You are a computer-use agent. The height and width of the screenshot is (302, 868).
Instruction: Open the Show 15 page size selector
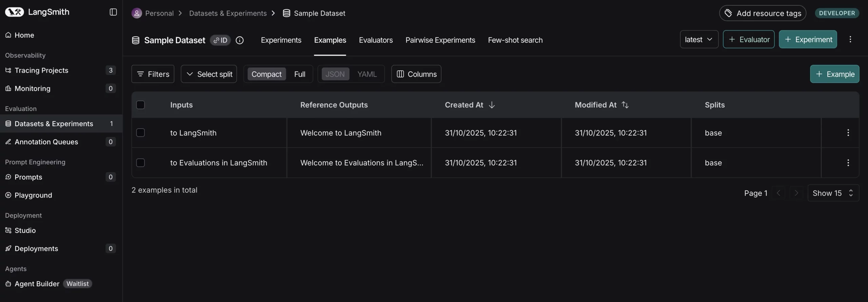point(833,193)
